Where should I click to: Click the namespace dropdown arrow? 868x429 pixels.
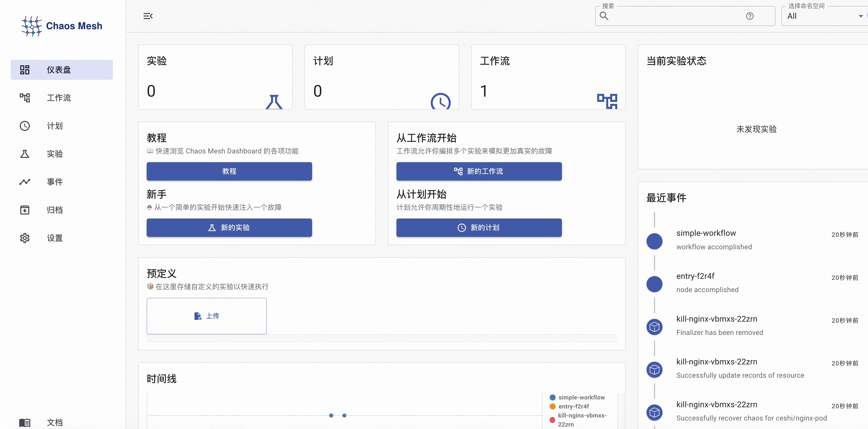[x=861, y=16]
